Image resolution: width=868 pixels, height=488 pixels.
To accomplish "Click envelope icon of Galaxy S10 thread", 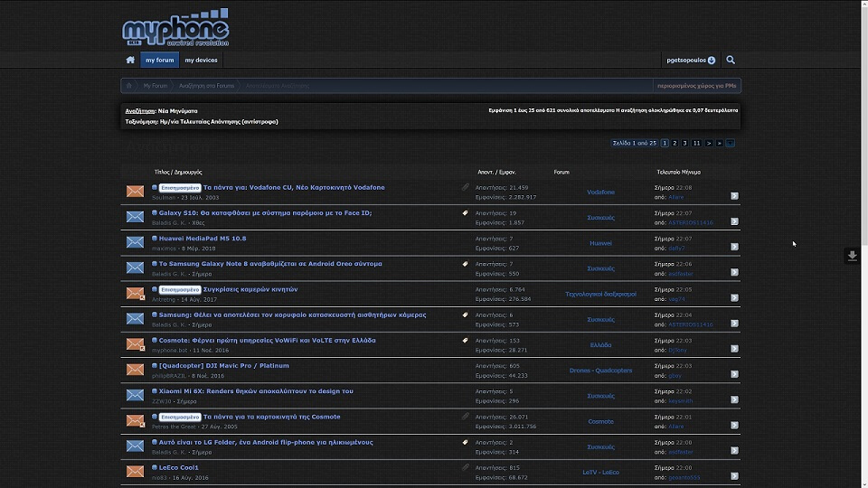I will pos(135,217).
